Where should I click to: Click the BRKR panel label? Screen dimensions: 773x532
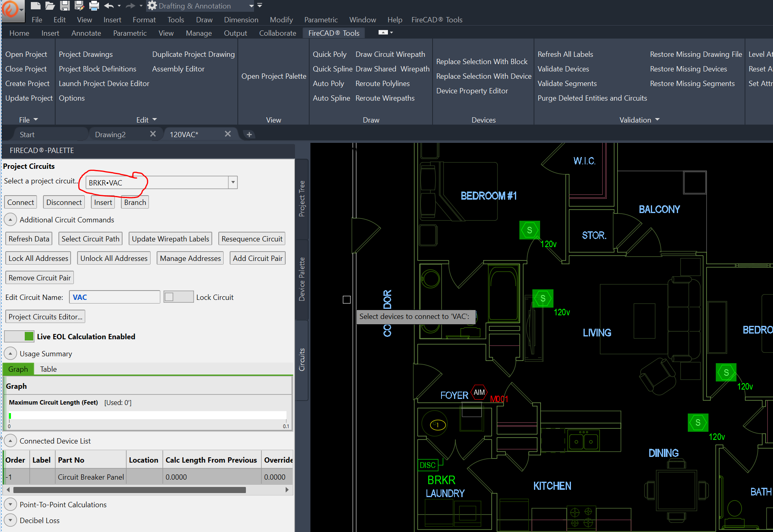441,480
